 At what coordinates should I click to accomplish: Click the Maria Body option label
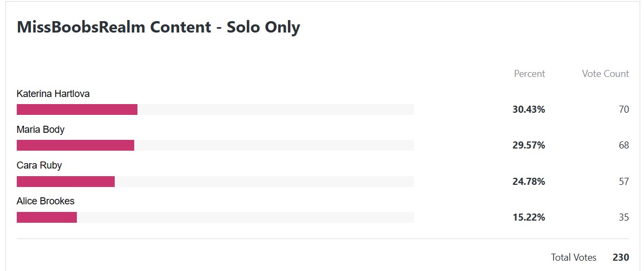click(41, 130)
